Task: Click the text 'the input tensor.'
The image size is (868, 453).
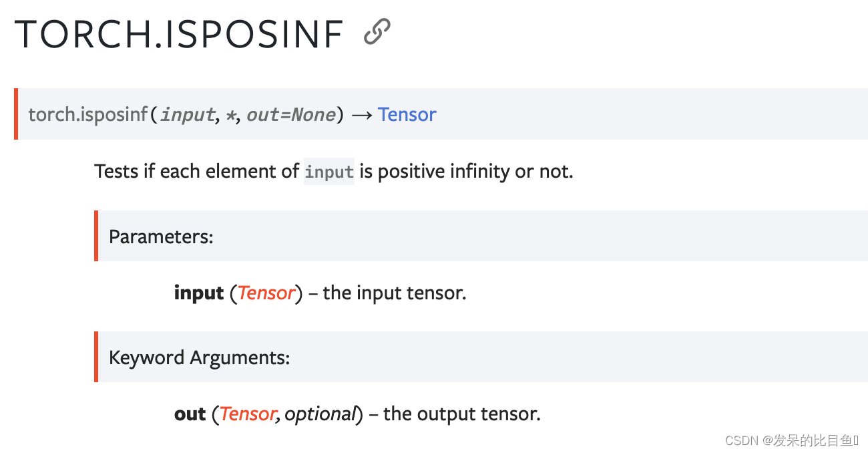Action: point(395,293)
